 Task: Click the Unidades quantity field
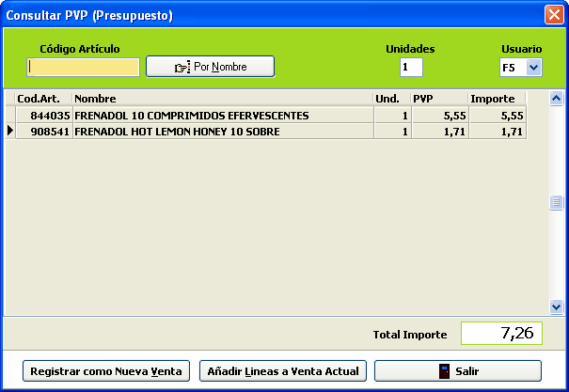(411, 68)
